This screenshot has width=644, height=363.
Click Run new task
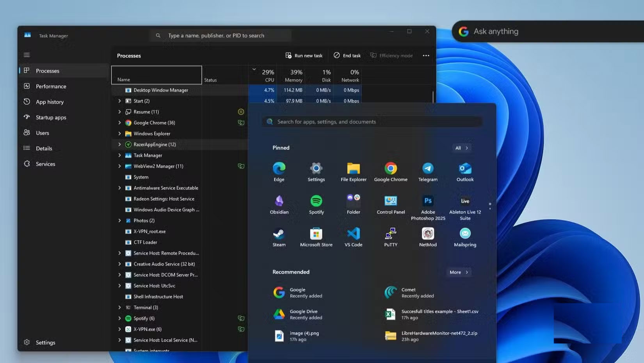pos(304,55)
